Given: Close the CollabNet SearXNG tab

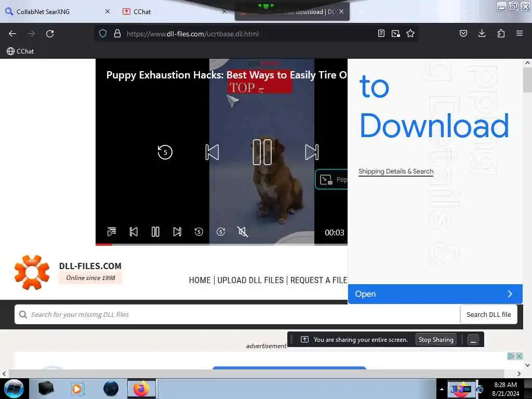Looking at the screenshot, I should [108, 11].
